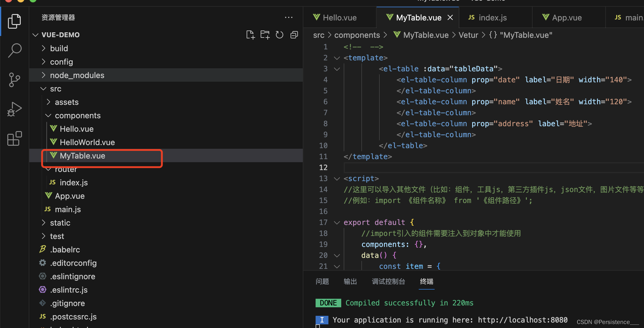644x328 pixels.
Task: Click components in the breadcrumb path
Action: click(x=357, y=35)
